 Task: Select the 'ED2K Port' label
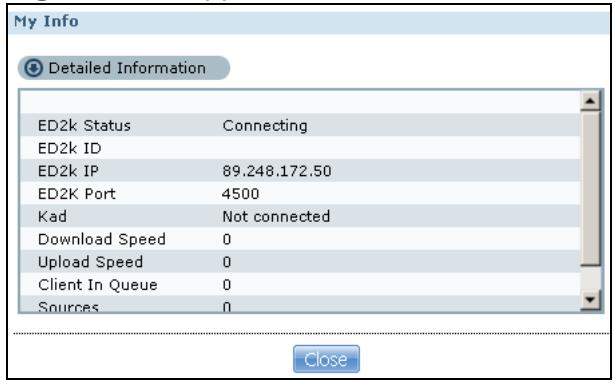(76, 194)
